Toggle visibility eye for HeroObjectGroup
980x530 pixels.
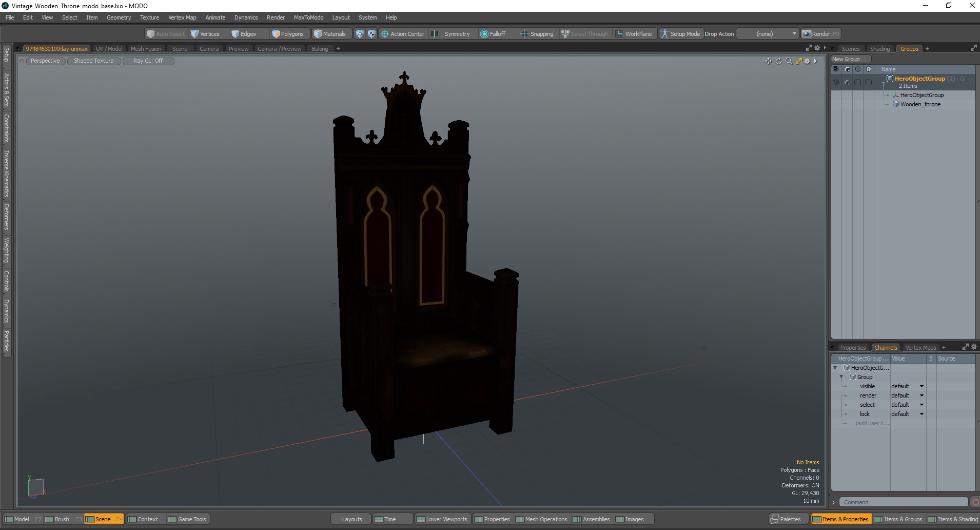[x=836, y=82]
